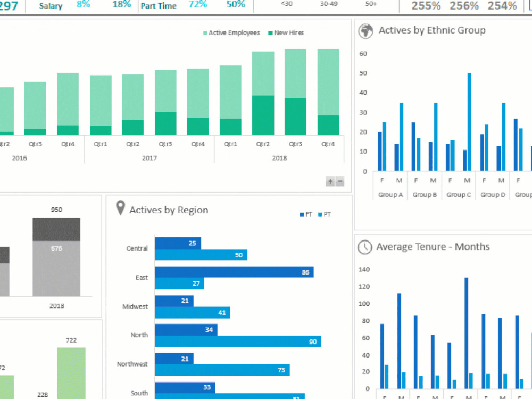Expand timeline chart with plus button
The height and width of the screenshot is (399, 532).
[330, 181]
